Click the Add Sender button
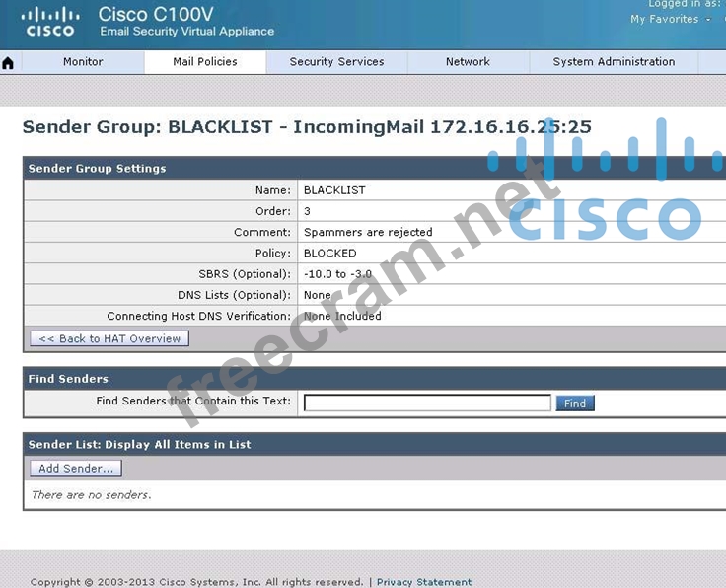The height and width of the screenshot is (588, 726). [76, 469]
